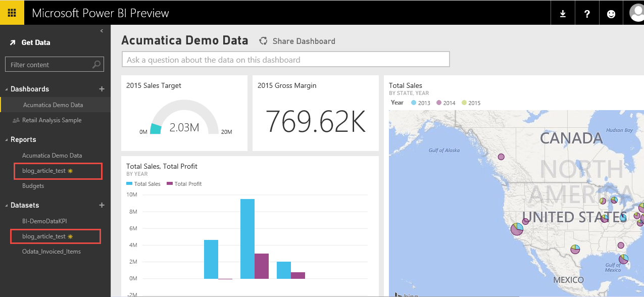Viewport: 644px width, 297px height.
Task: Click the map pie marker in Texas
Action: pos(575,249)
